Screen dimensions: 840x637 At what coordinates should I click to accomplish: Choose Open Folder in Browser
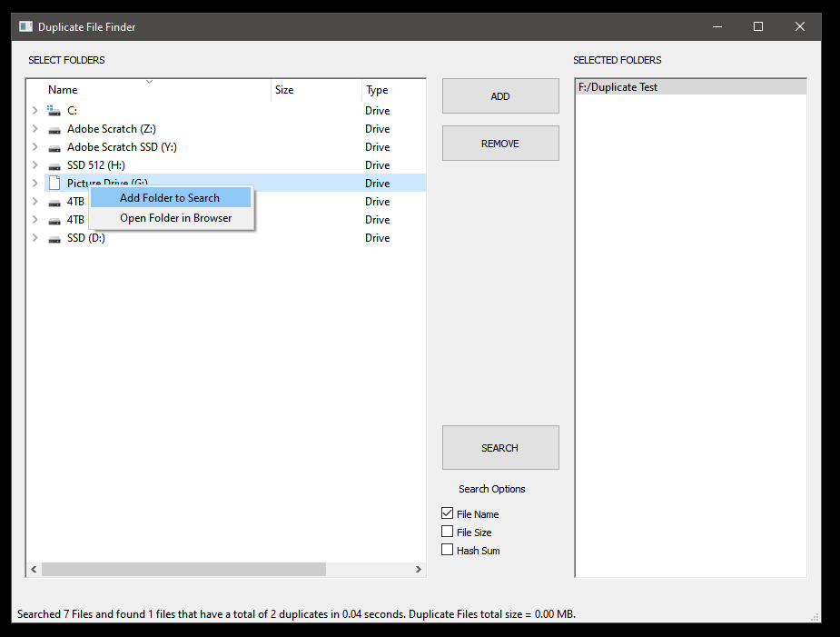click(x=175, y=217)
